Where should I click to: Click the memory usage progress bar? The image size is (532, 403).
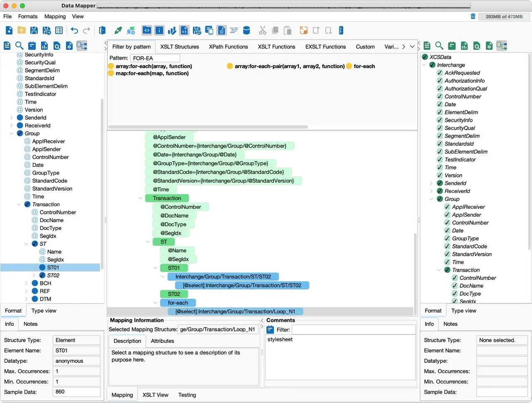(504, 17)
